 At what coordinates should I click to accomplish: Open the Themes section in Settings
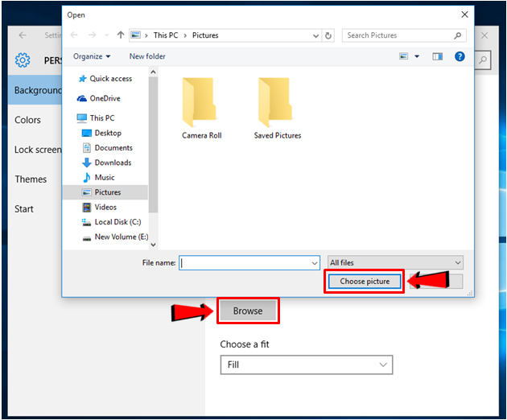pyautogui.click(x=31, y=179)
